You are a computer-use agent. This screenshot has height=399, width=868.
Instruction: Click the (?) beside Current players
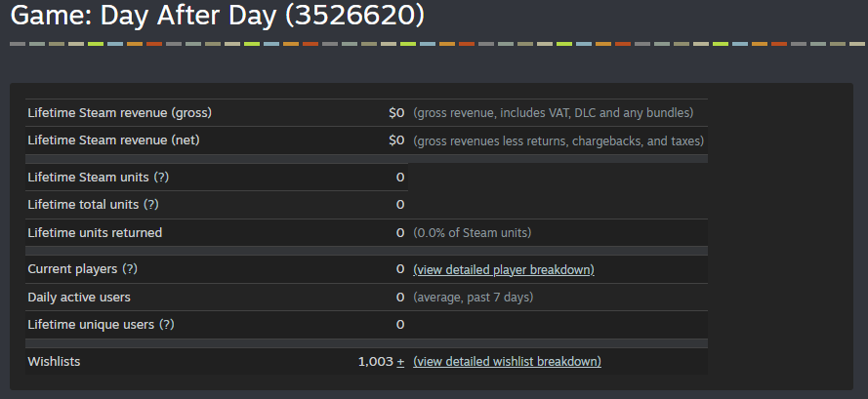[130, 269]
